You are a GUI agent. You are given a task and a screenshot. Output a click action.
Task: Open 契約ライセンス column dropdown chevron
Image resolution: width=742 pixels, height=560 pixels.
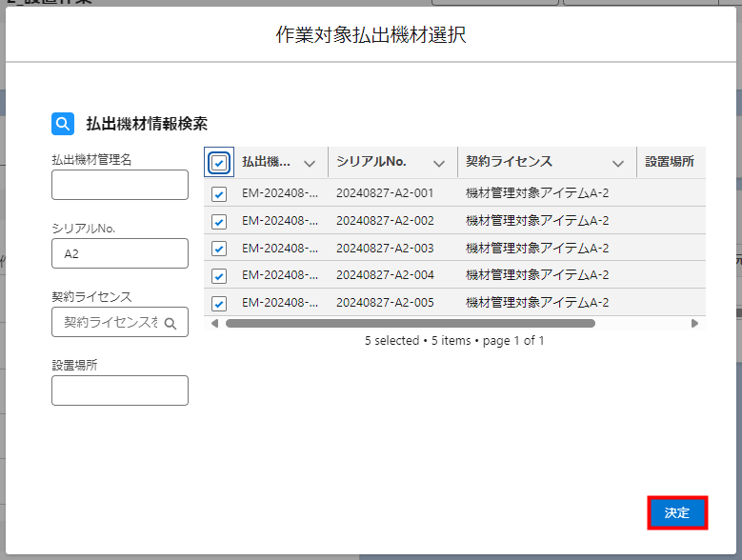(618, 163)
